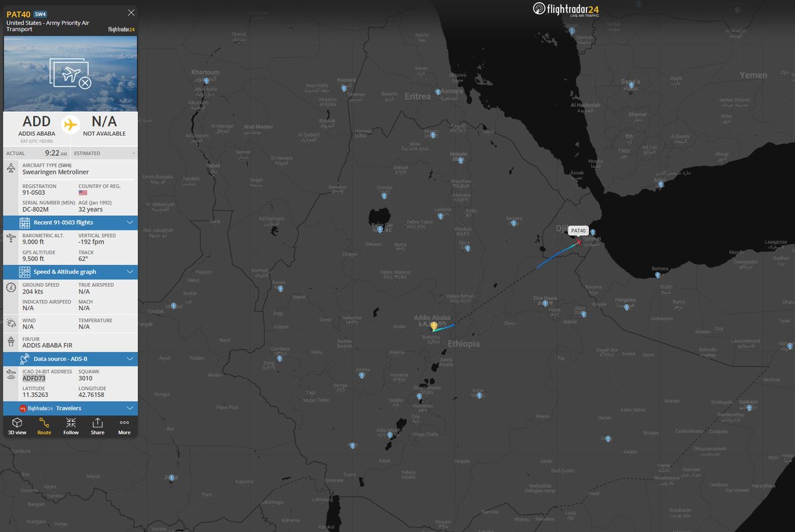Click the track value 62°
This screenshot has height=532, width=795.
click(83, 258)
